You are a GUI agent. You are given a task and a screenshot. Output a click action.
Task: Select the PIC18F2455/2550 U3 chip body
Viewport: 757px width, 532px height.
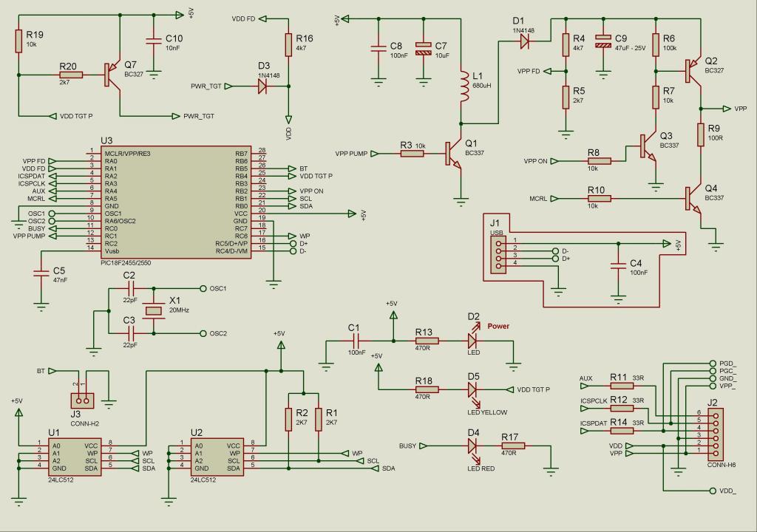point(176,202)
